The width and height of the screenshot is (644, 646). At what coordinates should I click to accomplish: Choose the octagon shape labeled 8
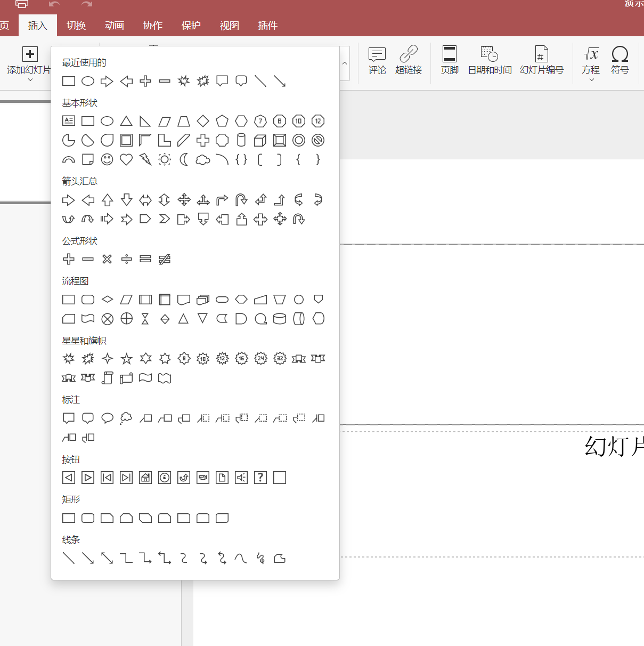coord(280,121)
